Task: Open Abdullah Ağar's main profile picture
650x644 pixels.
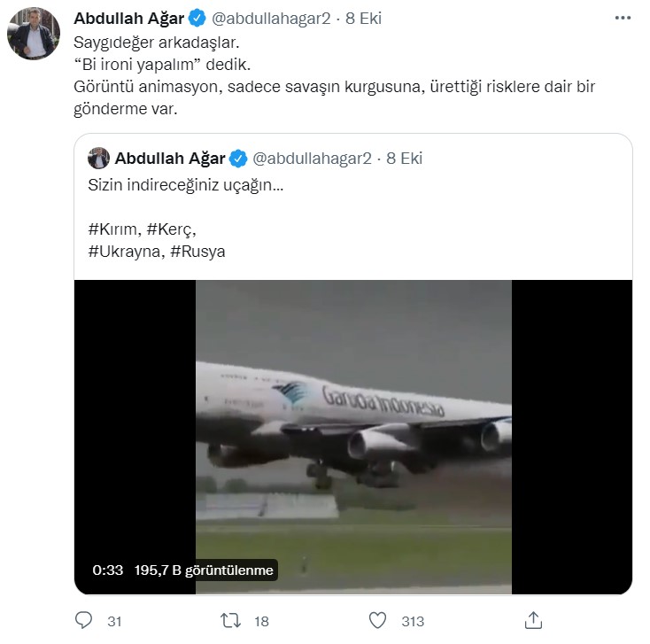Action: coord(34,35)
